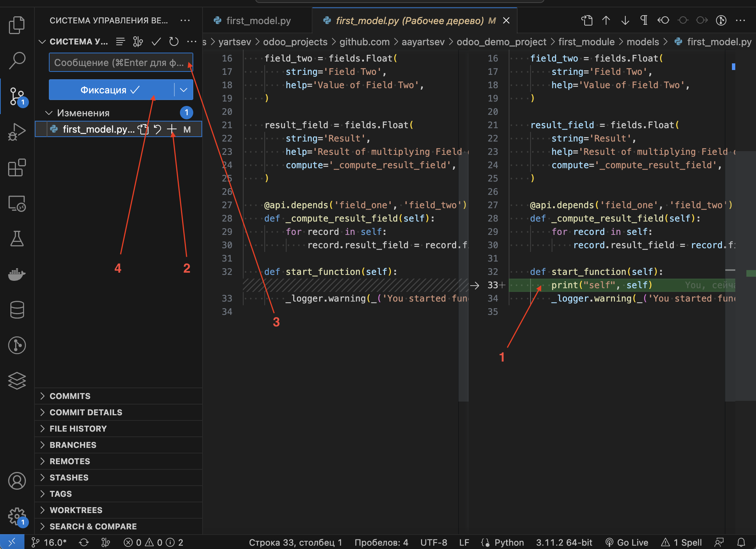The width and height of the screenshot is (756, 549).
Task: Expand the WORKTREES section
Action: tap(118, 510)
